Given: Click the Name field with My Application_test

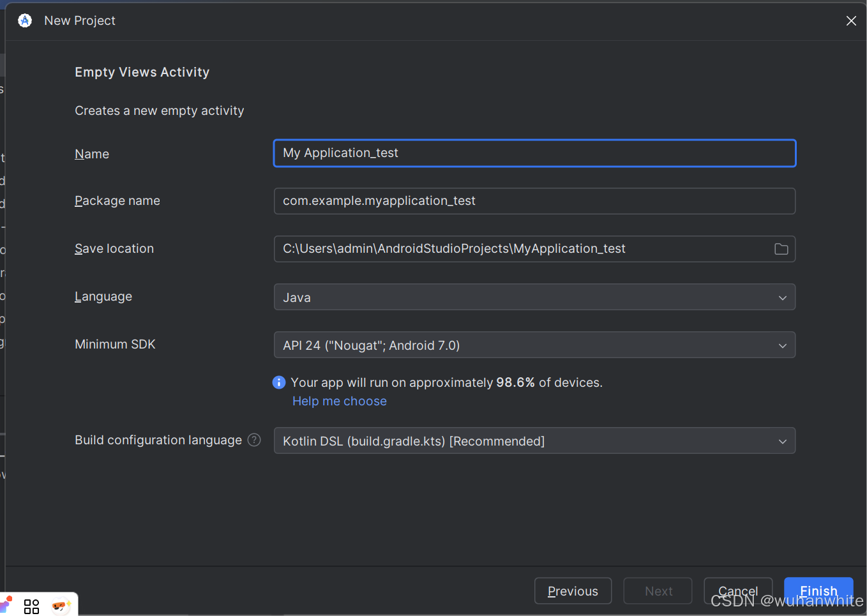Looking at the screenshot, I should (534, 153).
